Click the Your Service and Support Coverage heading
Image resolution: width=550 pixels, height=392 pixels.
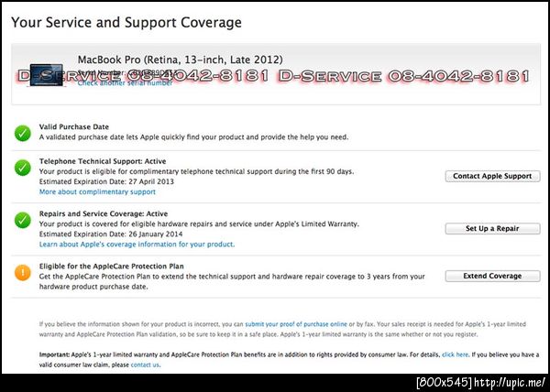[126, 22]
